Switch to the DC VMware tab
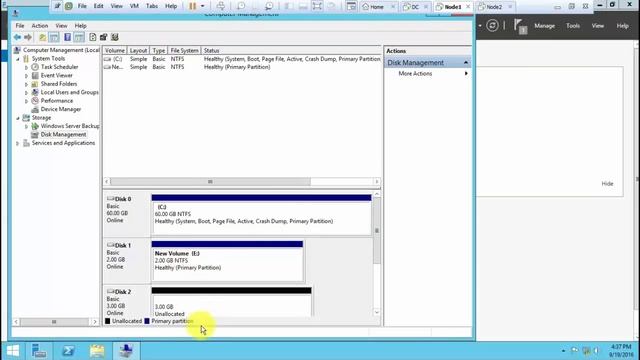Viewport: 640px width, 360px height. pyautogui.click(x=415, y=7)
